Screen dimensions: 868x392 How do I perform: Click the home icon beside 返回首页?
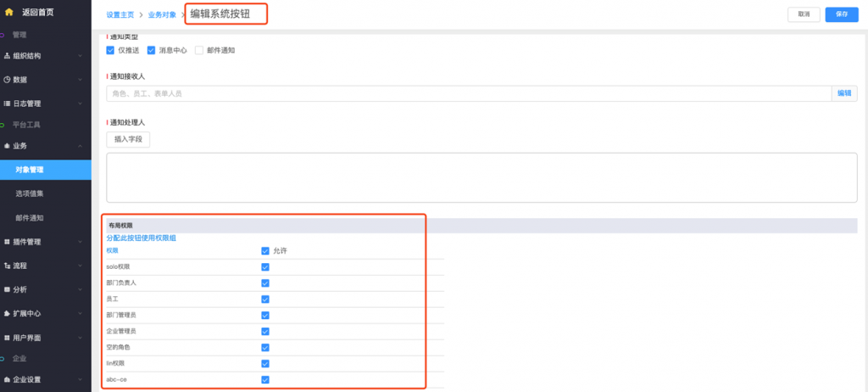click(8, 13)
